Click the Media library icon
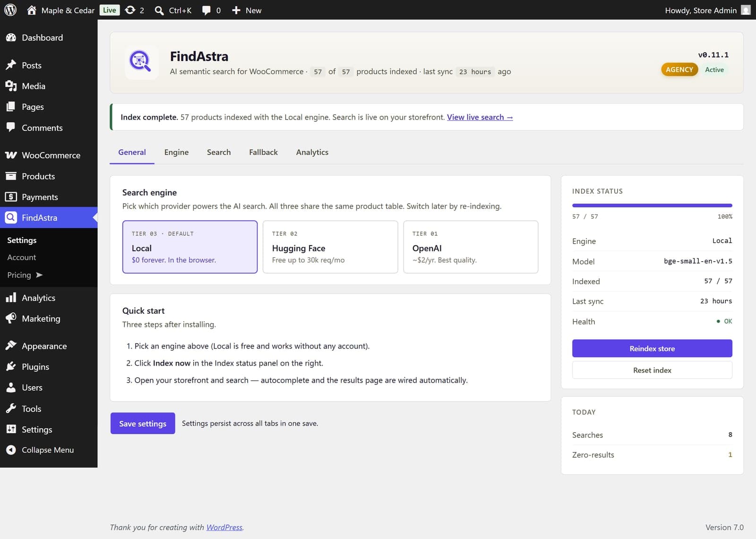 click(x=11, y=86)
